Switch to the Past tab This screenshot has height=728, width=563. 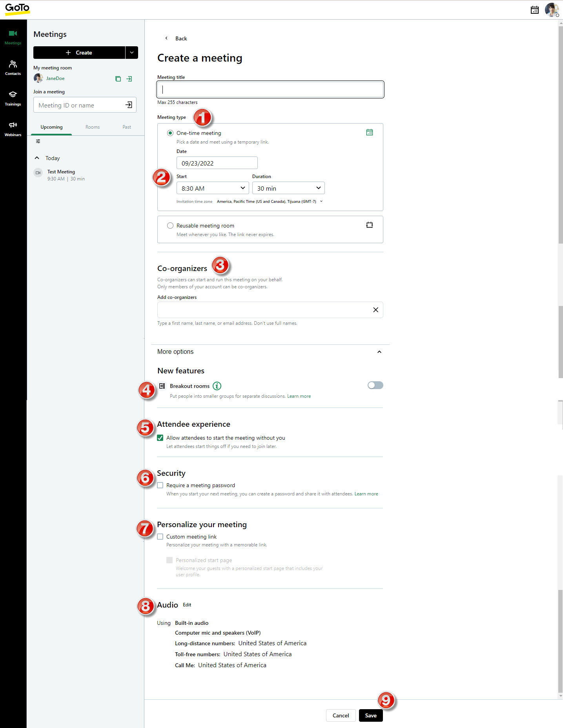[x=127, y=127]
